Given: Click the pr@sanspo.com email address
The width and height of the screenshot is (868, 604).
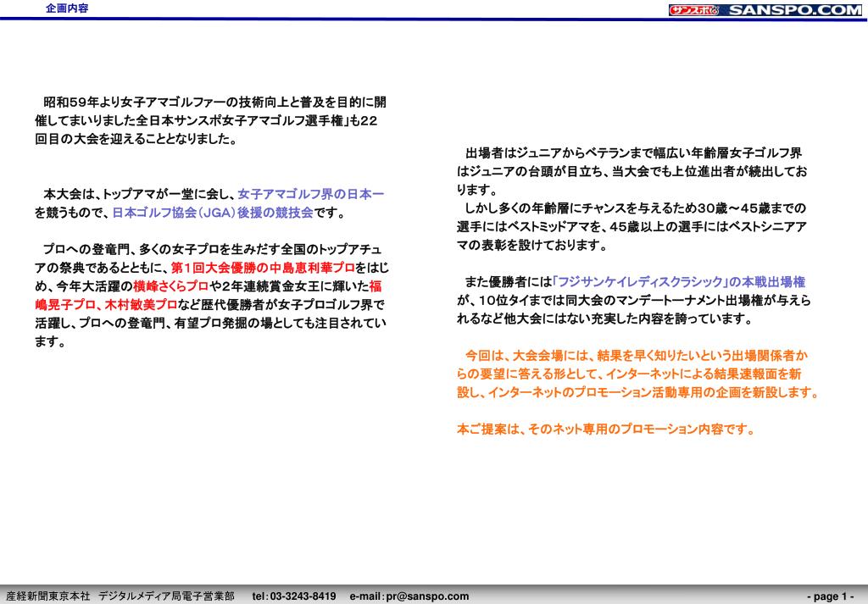Looking at the screenshot, I should click(x=427, y=596).
